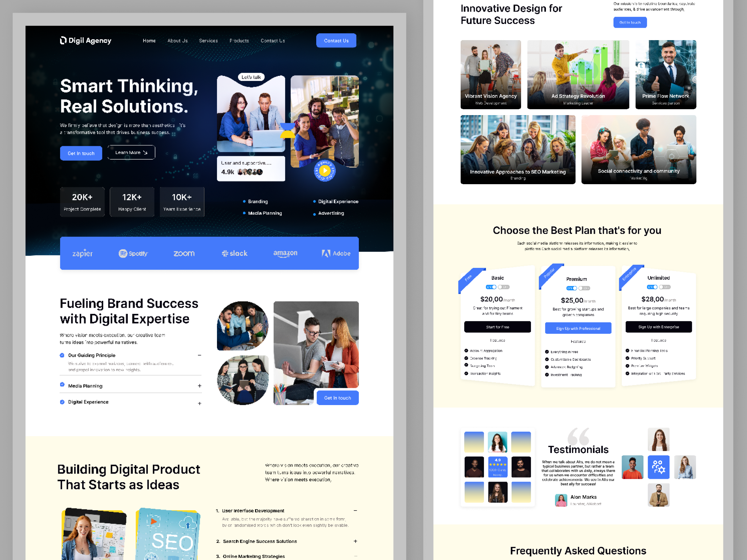Click the Amazon logo in partner bar
Viewport: 747px width, 560px height.
[x=285, y=253]
